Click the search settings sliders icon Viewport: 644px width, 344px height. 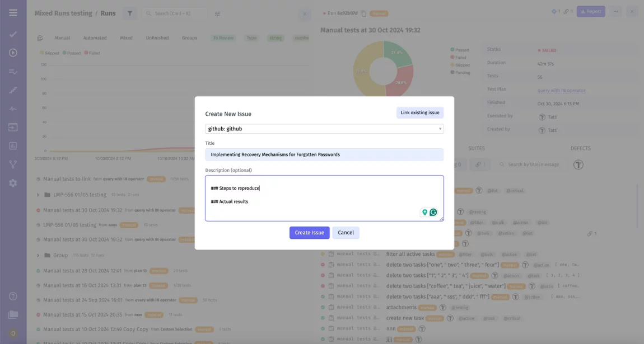coord(218,13)
